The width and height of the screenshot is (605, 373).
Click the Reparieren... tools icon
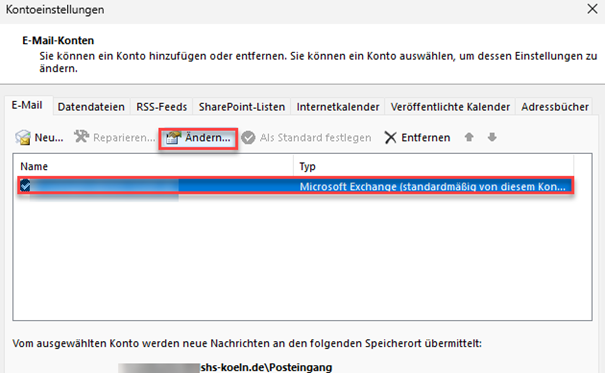[x=81, y=137]
